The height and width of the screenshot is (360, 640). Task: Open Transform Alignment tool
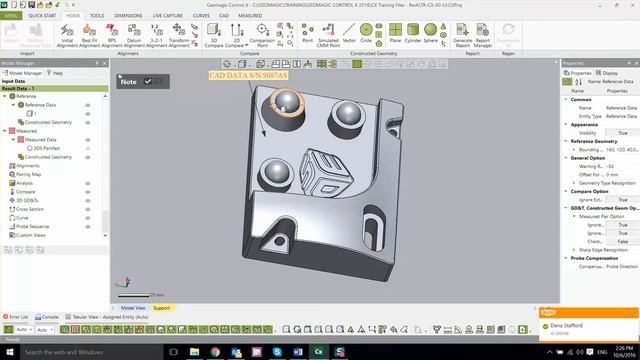[x=179, y=36]
